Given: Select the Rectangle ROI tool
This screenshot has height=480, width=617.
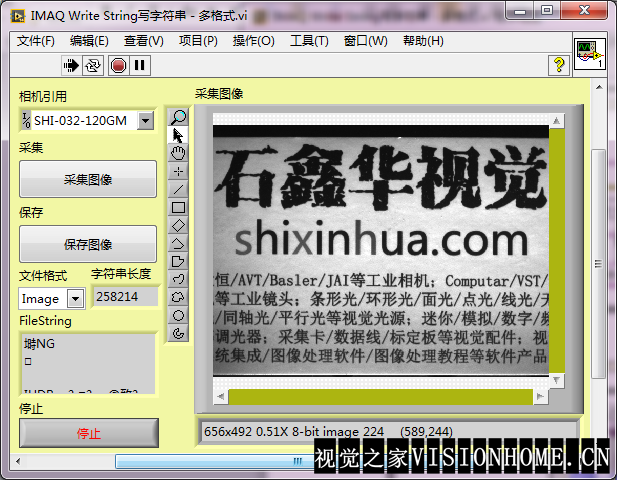Looking at the screenshot, I should tap(179, 207).
